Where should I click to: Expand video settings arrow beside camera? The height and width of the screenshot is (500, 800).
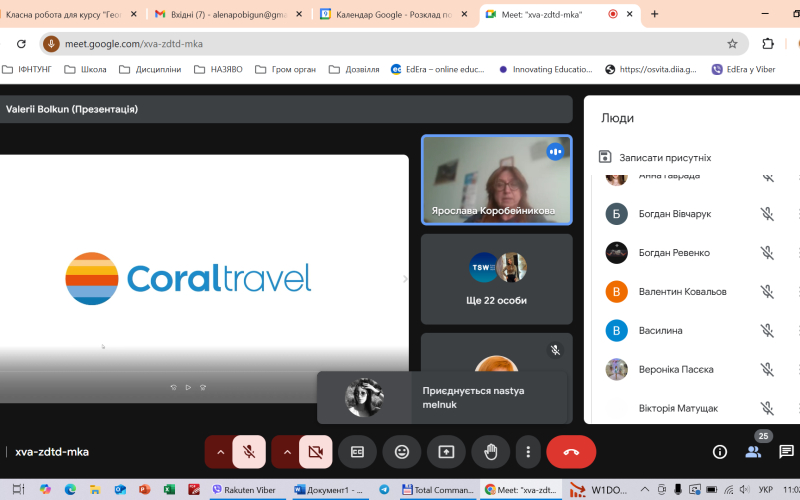287,452
